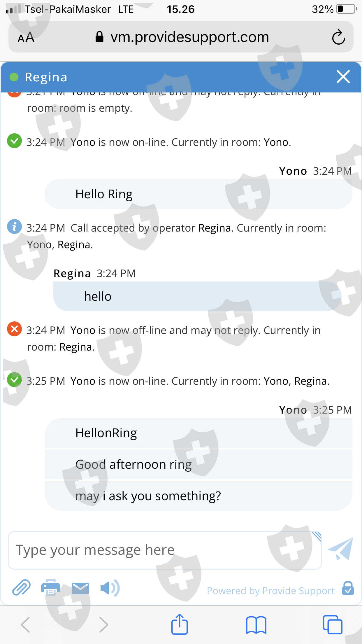The height and width of the screenshot is (644, 362).
Task: Click the secure lock badge icon
Action: pos(348,588)
